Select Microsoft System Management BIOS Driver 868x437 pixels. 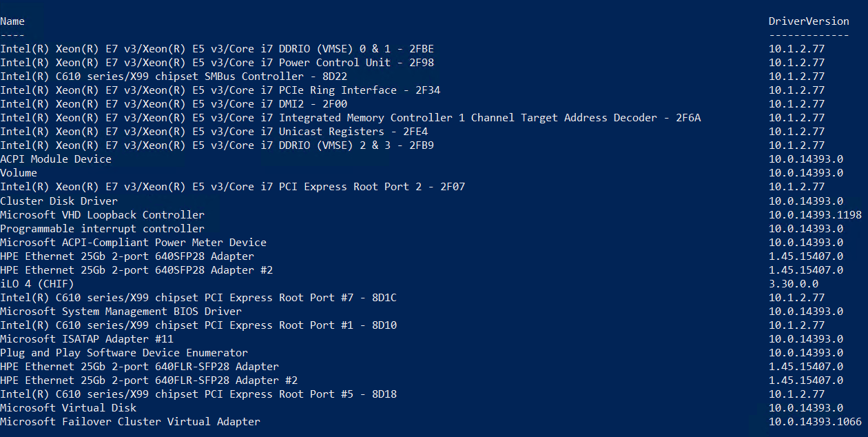pyautogui.click(x=121, y=312)
